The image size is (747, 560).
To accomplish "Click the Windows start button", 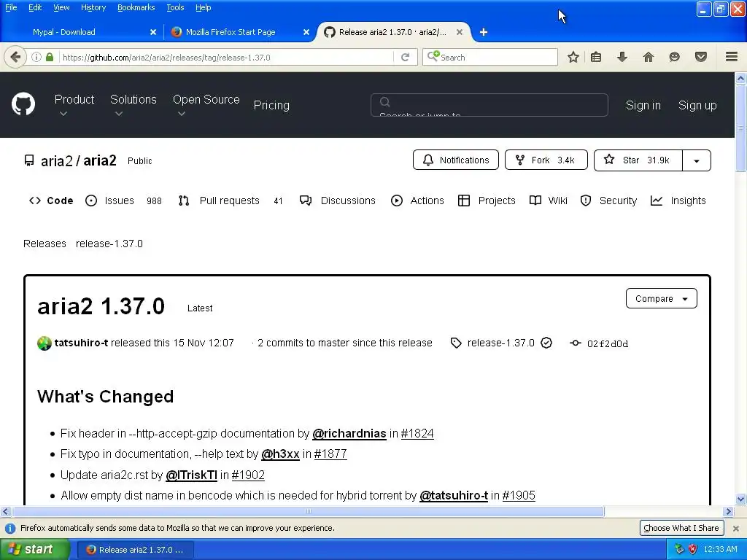I will click(35, 549).
